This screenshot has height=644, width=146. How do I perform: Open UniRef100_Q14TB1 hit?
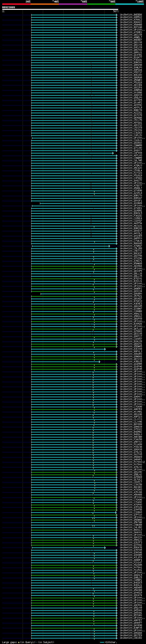pyautogui.click(x=131, y=55)
